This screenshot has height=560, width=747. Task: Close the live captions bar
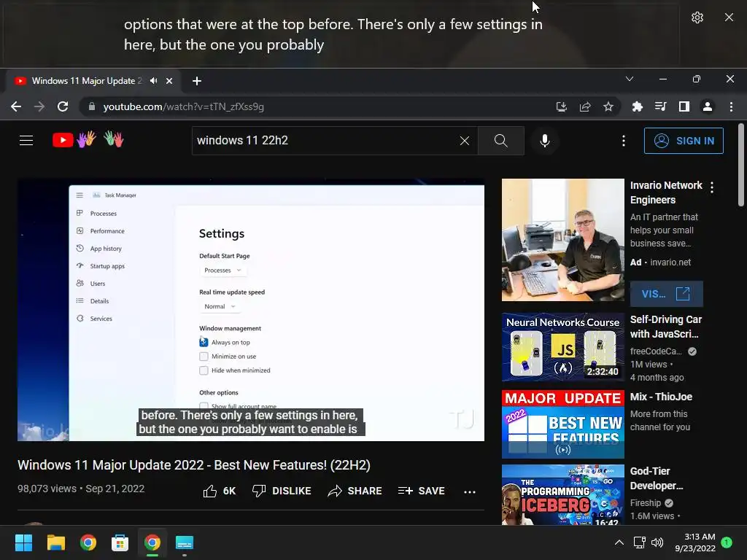[x=729, y=17]
